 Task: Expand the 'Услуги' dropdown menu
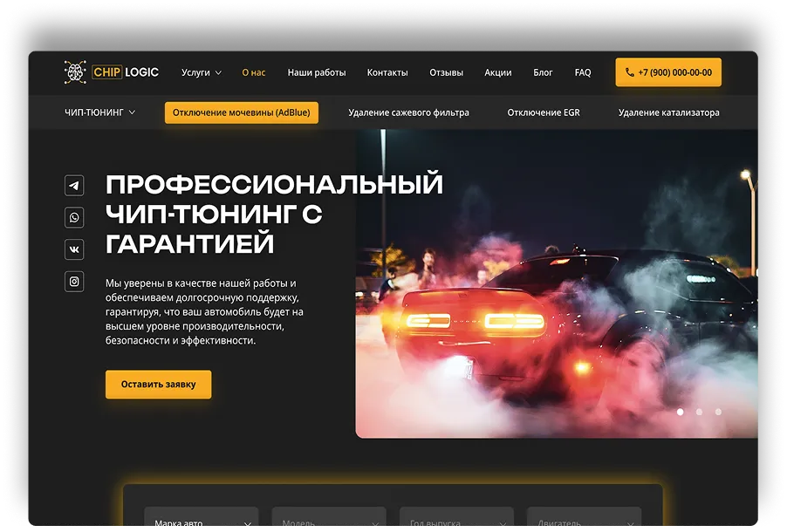(x=201, y=72)
